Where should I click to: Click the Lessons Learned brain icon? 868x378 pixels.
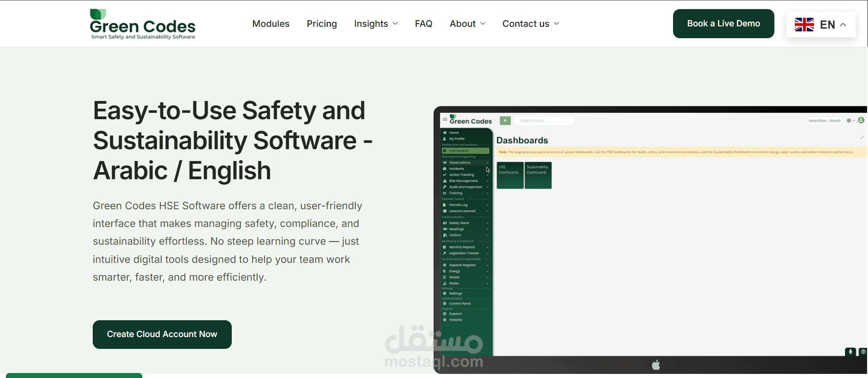click(x=445, y=211)
